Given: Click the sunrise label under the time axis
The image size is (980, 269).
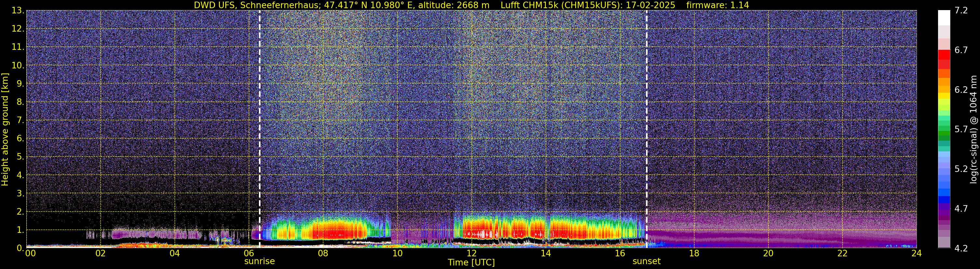Looking at the screenshot, I should pos(260,262).
